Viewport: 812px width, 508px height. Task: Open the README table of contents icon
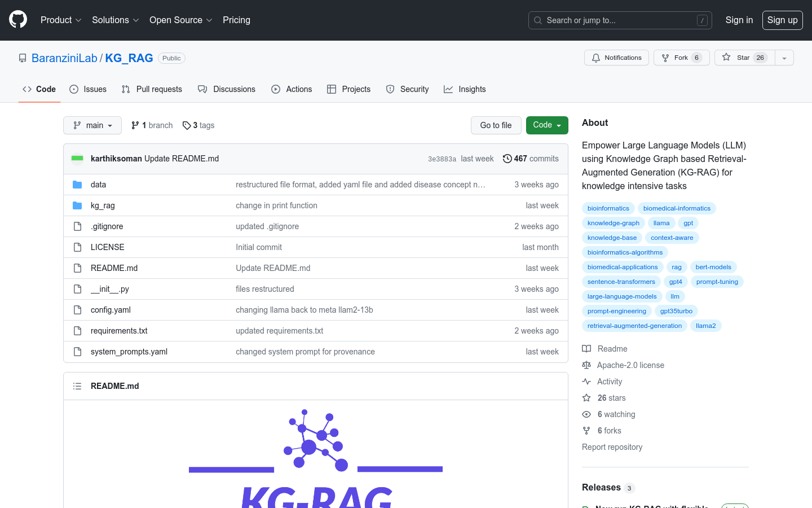(77, 386)
